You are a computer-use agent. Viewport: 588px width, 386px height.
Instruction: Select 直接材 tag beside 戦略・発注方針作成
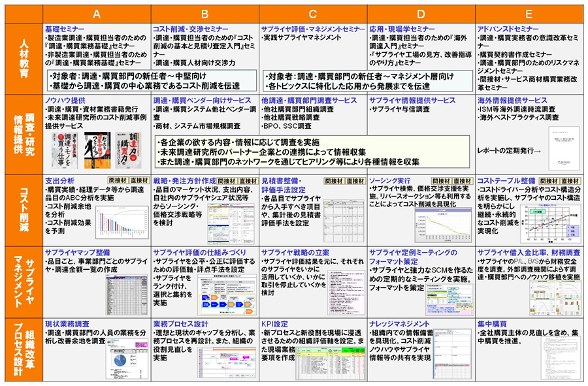pyautogui.click(x=248, y=181)
